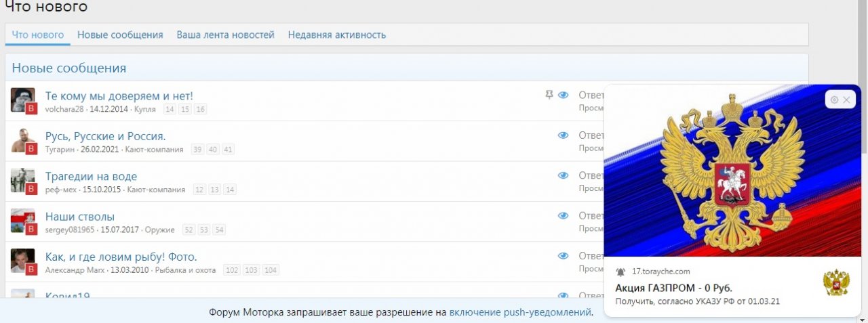868x323 pixels.
Task: Toggle watch eye for 'Трагедии на воде'
Action: tap(563, 176)
